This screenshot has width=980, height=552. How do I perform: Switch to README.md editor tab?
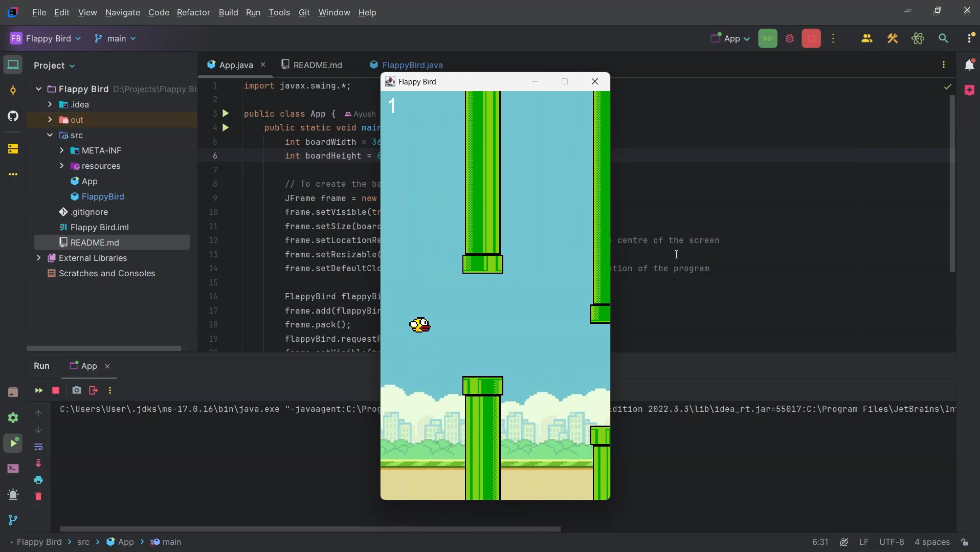click(312, 65)
